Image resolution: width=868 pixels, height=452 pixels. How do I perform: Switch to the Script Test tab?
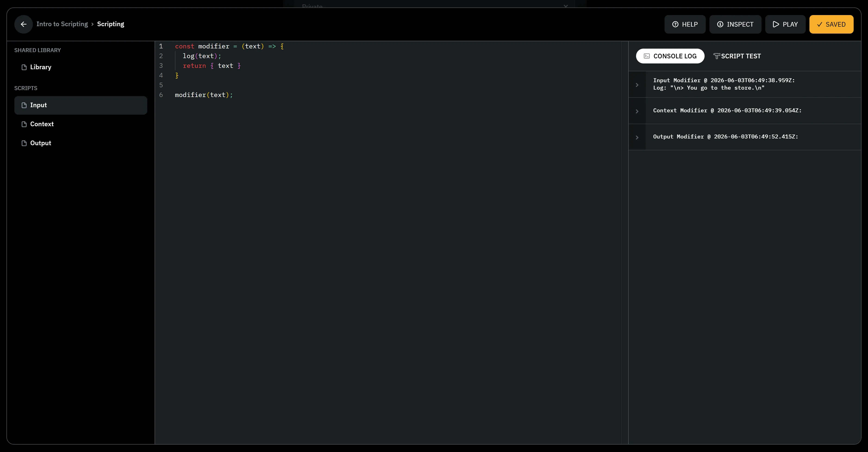click(737, 56)
